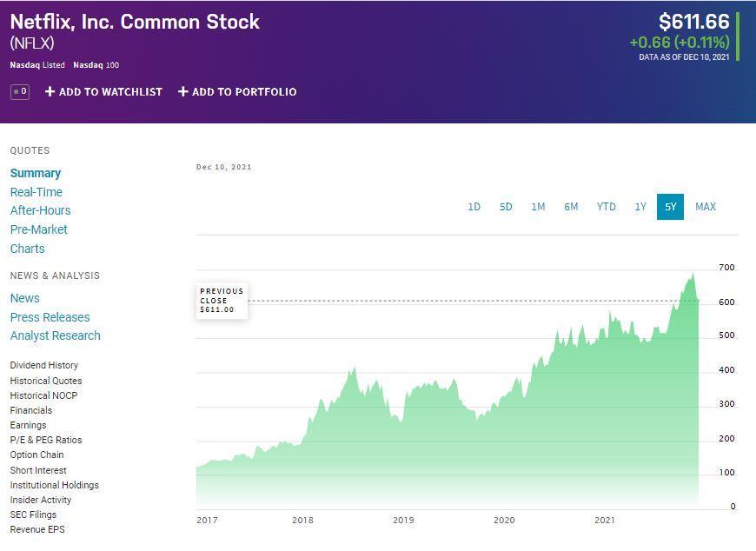Image resolution: width=756 pixels, height=551 pixels.
Task: Click the 2019 x-axis label
Action: coord(403,521)
